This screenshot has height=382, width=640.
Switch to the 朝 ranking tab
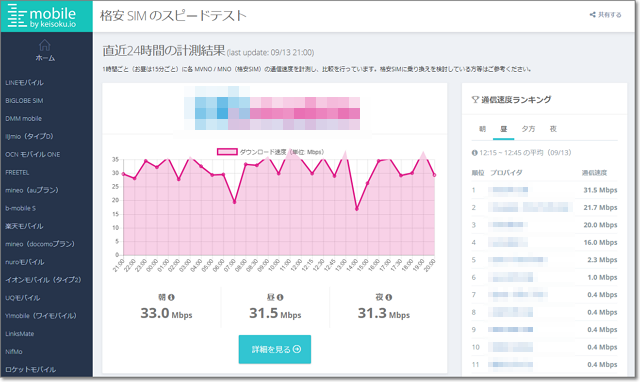[482, 129]
